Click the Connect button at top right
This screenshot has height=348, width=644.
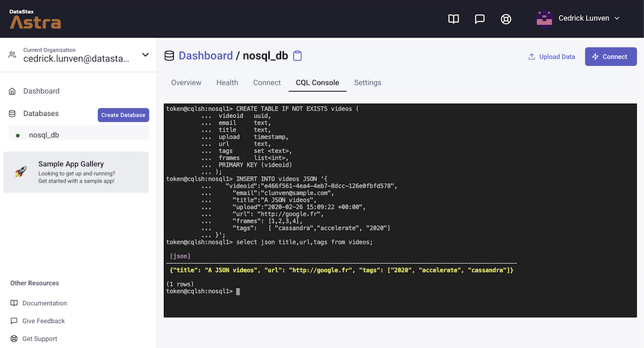[611, 57]
